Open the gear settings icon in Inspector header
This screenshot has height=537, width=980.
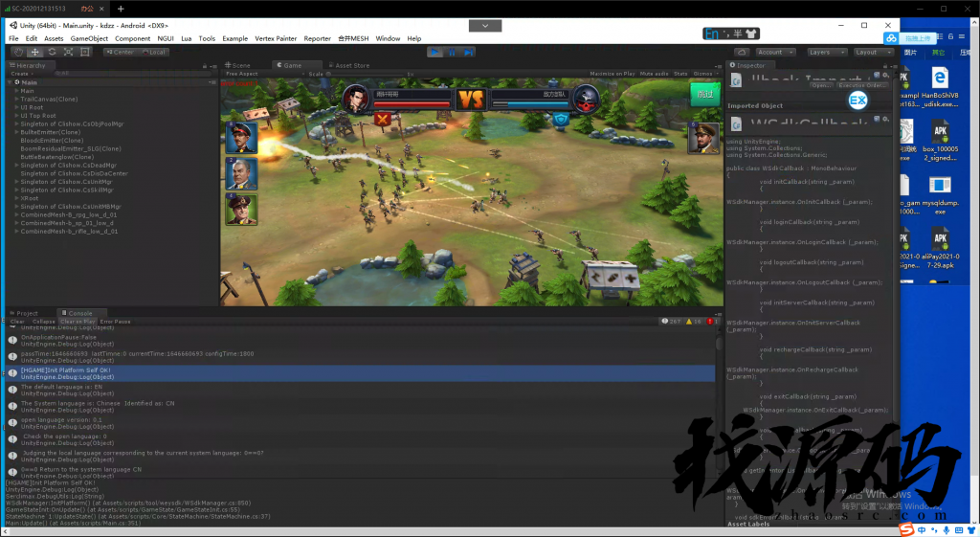click(x=885, y=75)
